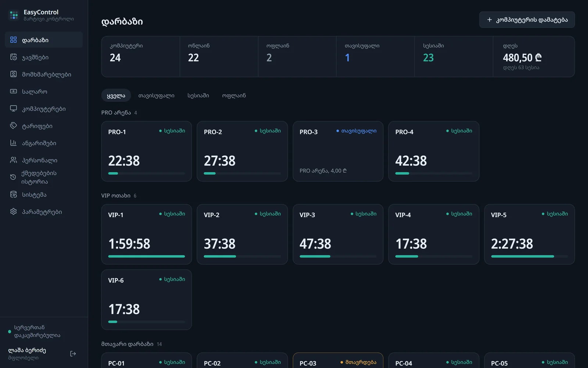Switch to the თავისუფალი filter tab
This screenshot has width=588, height=368.
[x=156, y=95]
